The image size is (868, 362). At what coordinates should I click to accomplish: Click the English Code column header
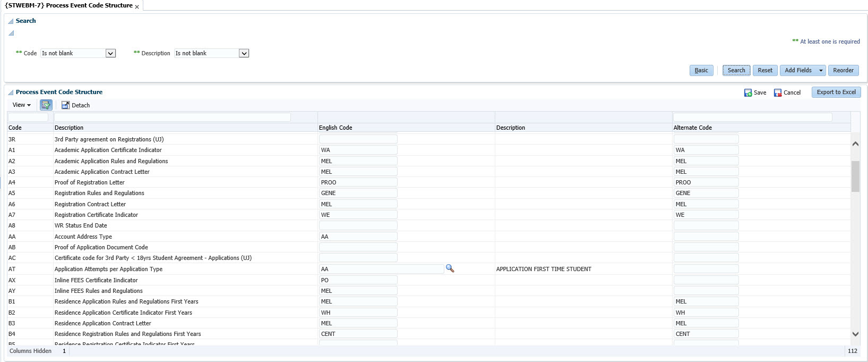(x=336, y=128)
